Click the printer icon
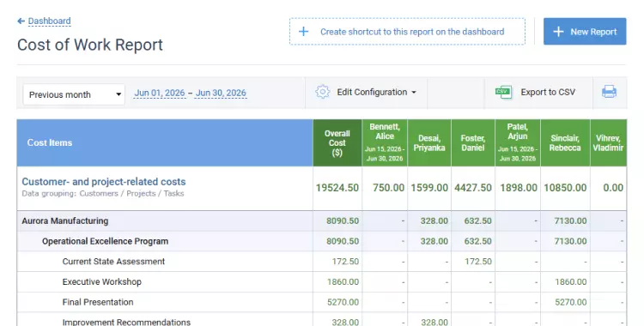The image size is (644, 326). [609, 92]
